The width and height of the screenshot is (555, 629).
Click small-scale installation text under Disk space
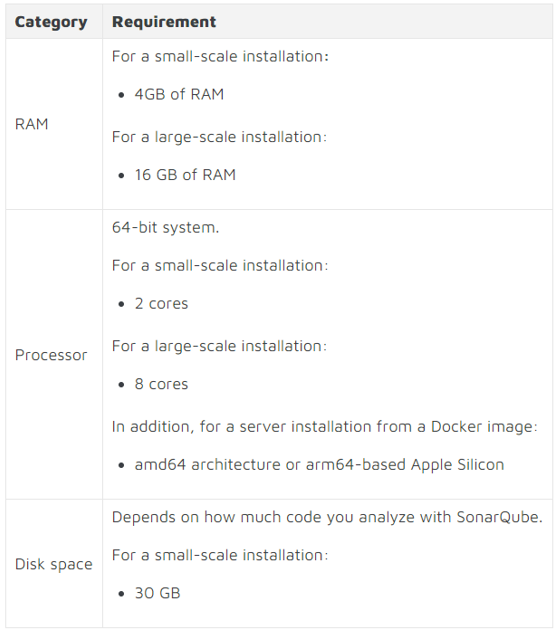pos(220,555)
